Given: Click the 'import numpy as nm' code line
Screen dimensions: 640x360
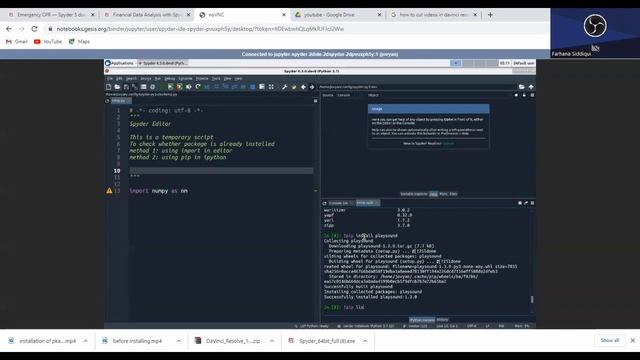Looking at the screenshot, I should [158, 191].
